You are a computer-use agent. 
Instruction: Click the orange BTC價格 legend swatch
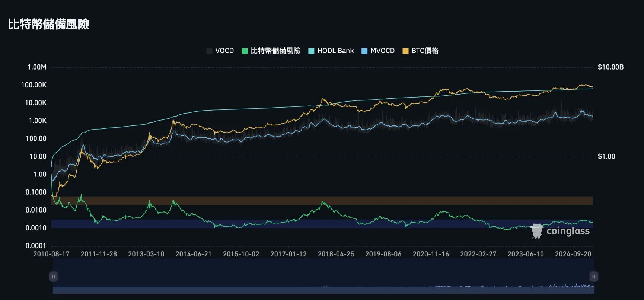(405, 51)
